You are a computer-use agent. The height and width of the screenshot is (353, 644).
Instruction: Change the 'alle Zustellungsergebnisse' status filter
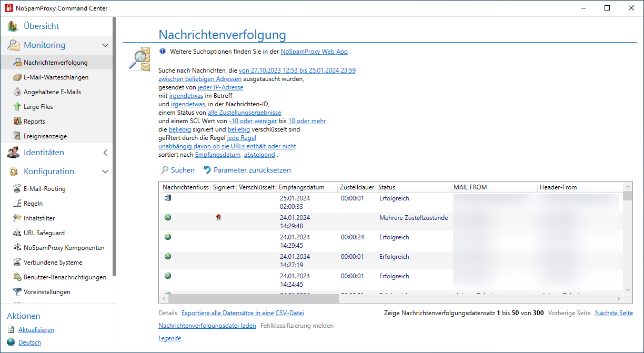[245, 113]
